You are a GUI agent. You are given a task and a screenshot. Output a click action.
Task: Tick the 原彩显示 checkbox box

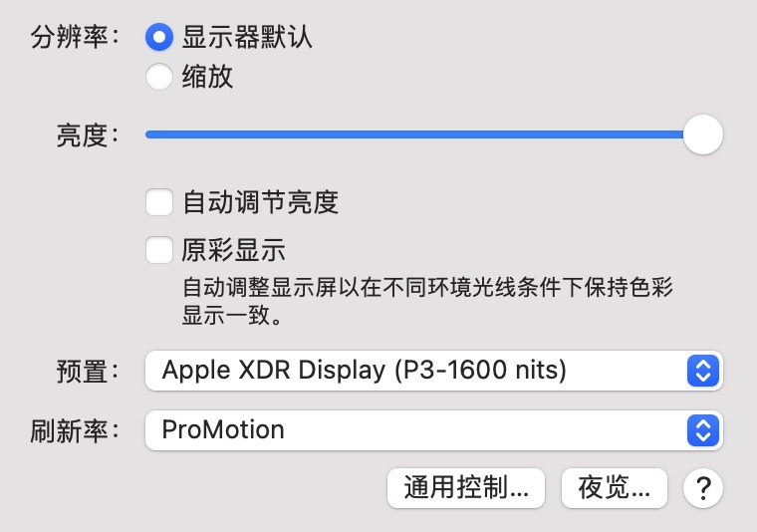[x=159, y=249]
